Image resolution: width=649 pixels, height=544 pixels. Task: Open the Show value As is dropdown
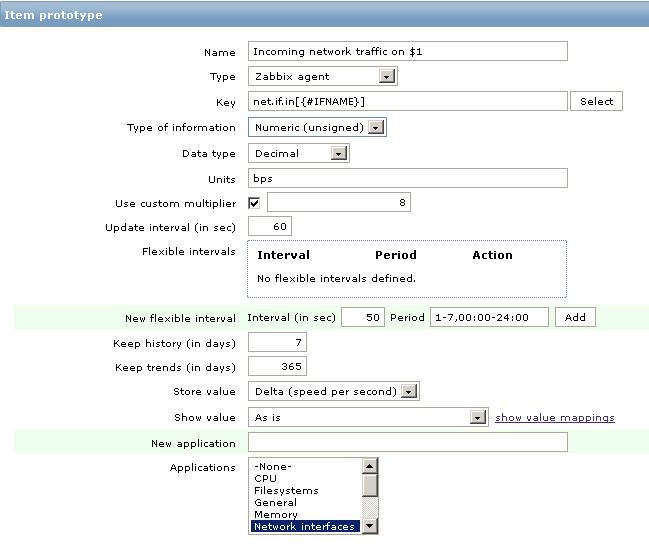pyautogui.click(x=368, y=417)
